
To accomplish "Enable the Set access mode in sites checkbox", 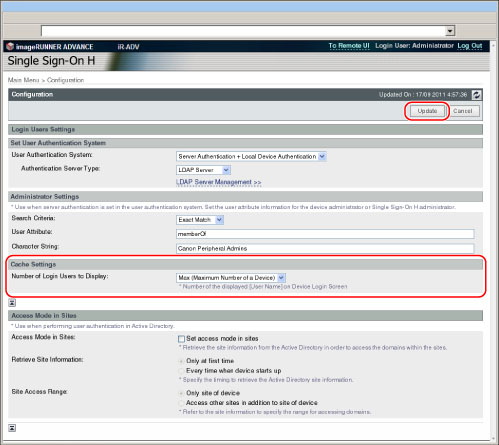I will (x=181, y=339).
